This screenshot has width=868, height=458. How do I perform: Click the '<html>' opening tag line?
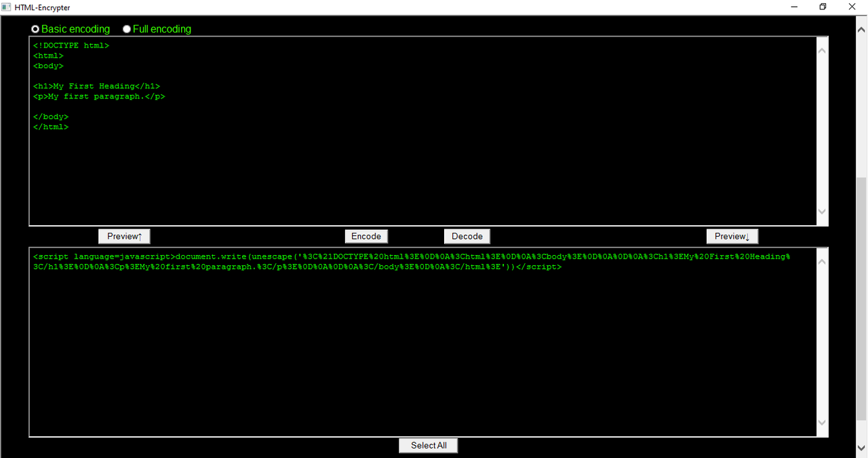(x=48, y=56)
